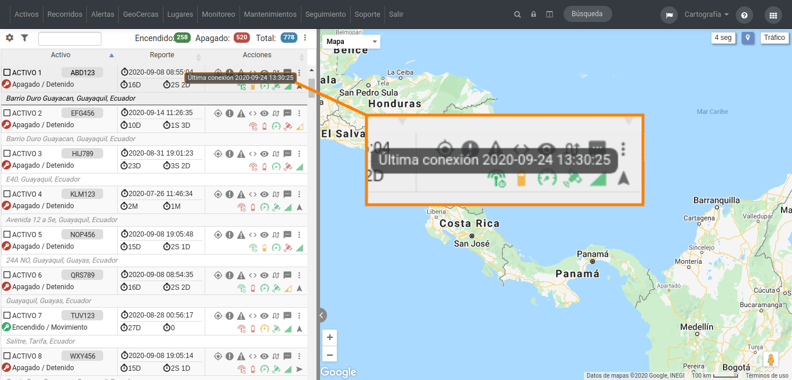Toggle the Tráfico map button
The image size is (792, 380).
774,38
